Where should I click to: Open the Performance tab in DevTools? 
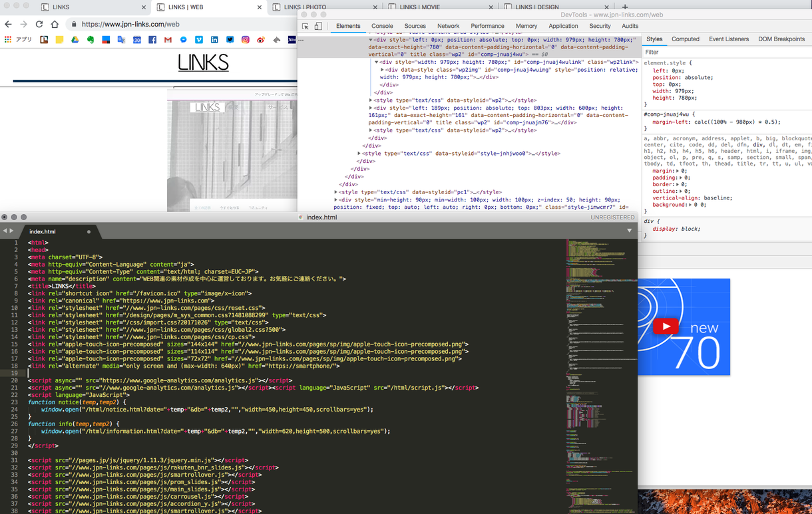[487, 26]
